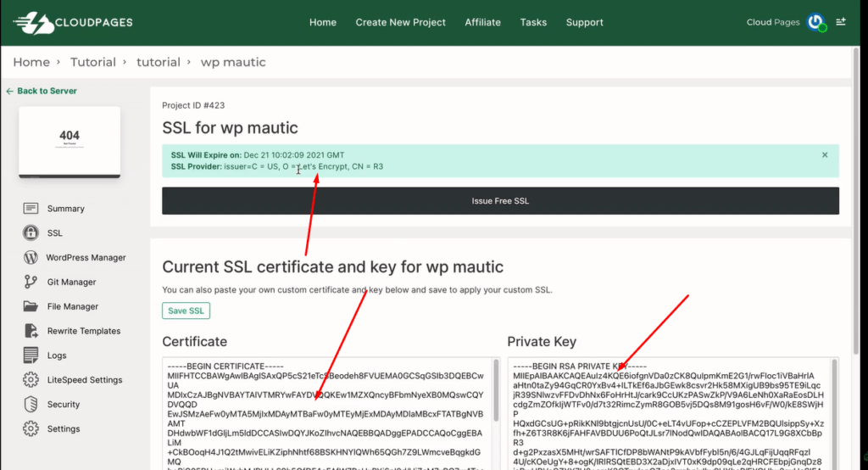This screenshot has width=868, height=470.
Task: Click the Certificate section heading
Action: [x=195, y=341]
